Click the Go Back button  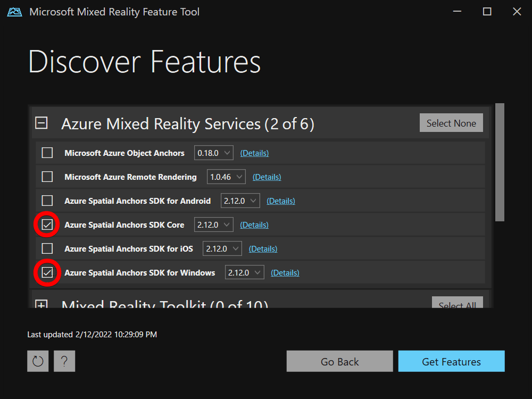click(x=339, y=361)
